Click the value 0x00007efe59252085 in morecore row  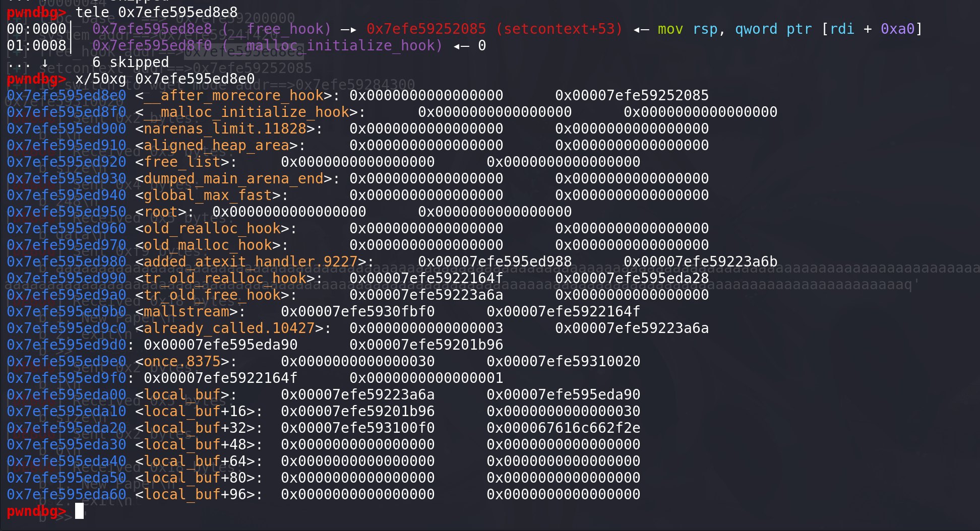(632, 95)
